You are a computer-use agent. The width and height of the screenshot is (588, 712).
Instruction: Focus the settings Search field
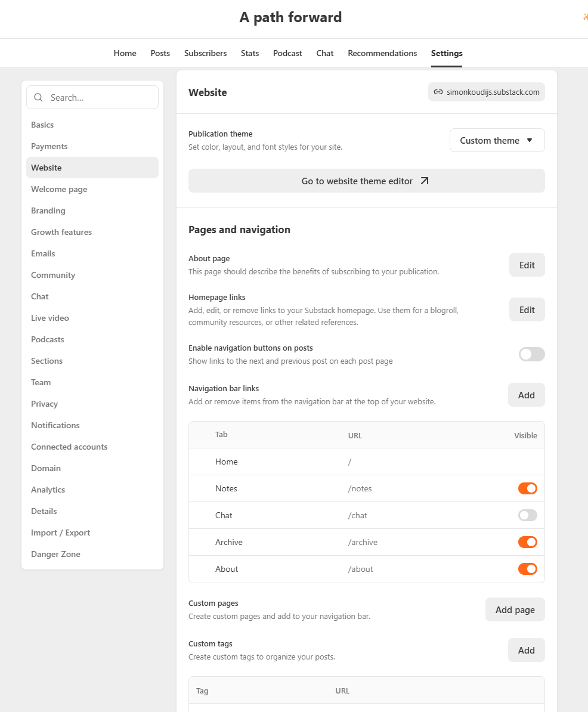(92, 97)
